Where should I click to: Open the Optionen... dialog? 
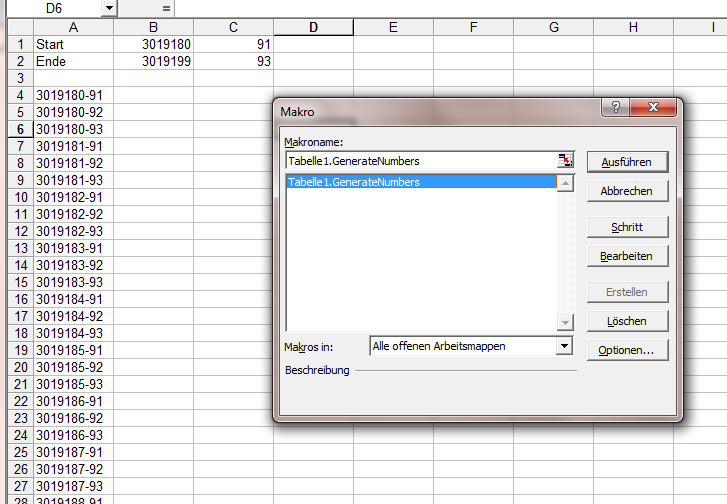click(x=627, y=350)
